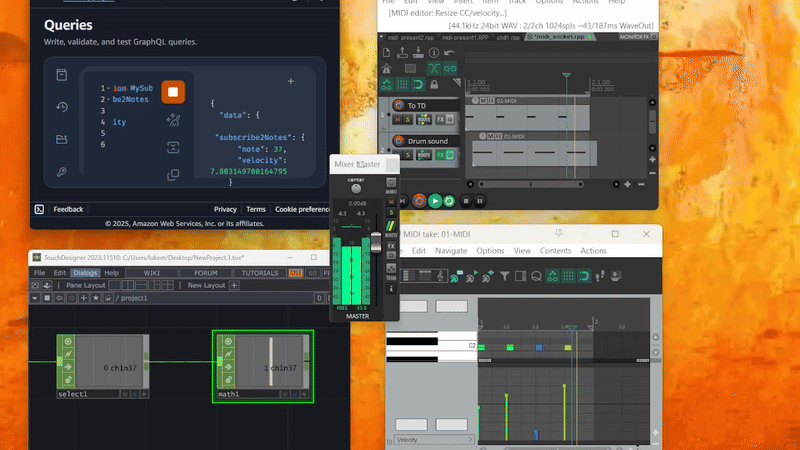Toggle the locking padlock icon in REAPER

click(x=434, y=85)
